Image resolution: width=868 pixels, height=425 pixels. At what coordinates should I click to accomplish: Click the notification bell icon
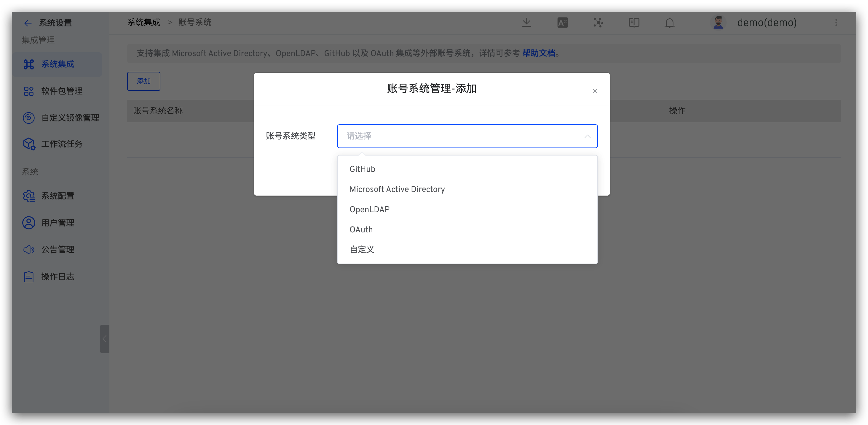[670, 23]
